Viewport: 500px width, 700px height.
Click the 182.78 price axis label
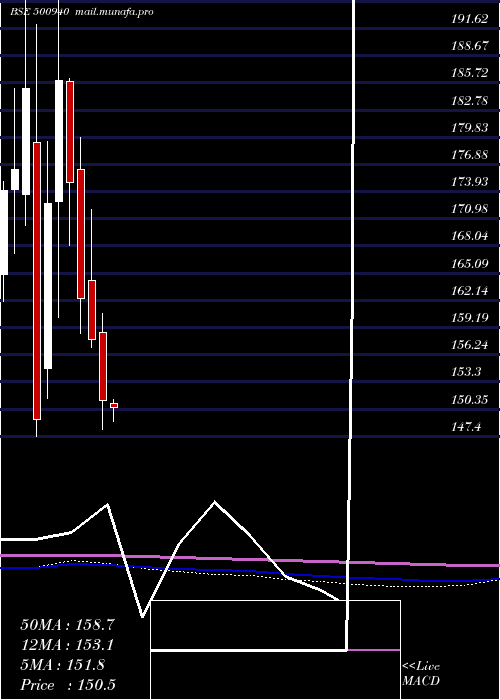pos(469,101)
